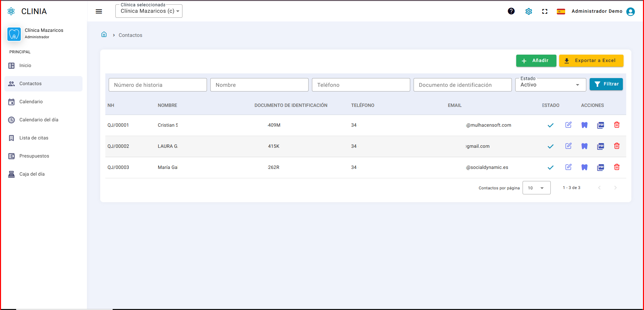Expand the Estado Activo filter dropdown
Viewport: 644px width, 310px height.
(550, 85)
